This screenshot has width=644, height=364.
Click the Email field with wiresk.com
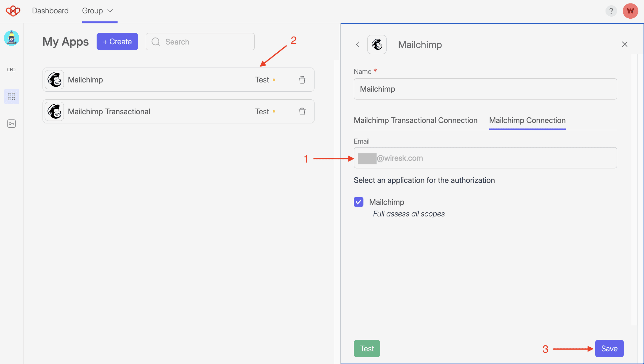(x=485, y=158)
